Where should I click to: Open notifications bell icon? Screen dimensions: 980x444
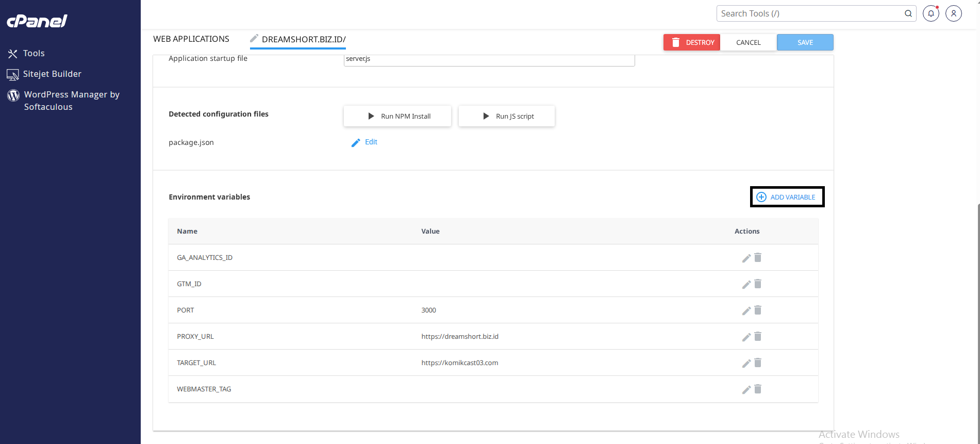click(x=931, y=13)
